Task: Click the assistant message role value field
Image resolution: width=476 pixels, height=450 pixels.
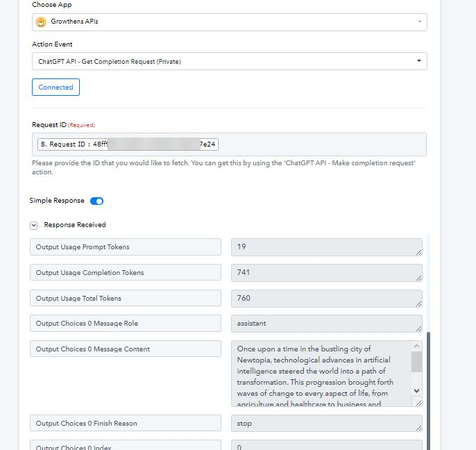Action: (327, 324)
